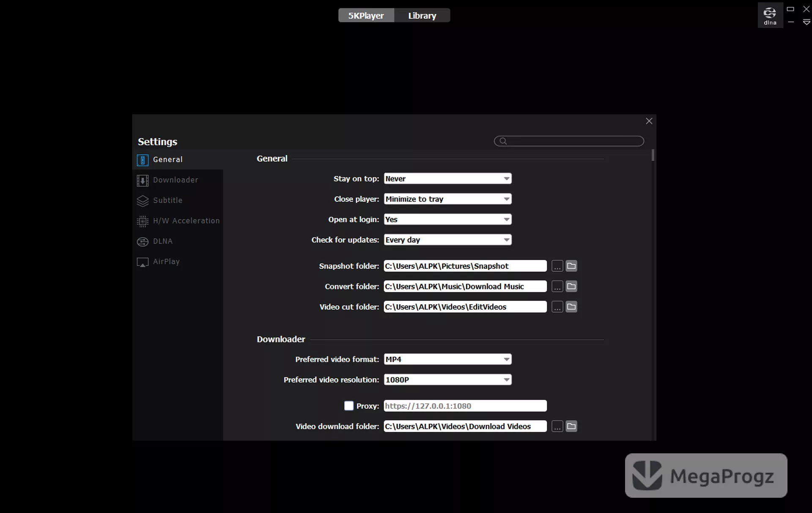
Task: Click the Snapshot folder path field
Action: [x=465, y=266]
